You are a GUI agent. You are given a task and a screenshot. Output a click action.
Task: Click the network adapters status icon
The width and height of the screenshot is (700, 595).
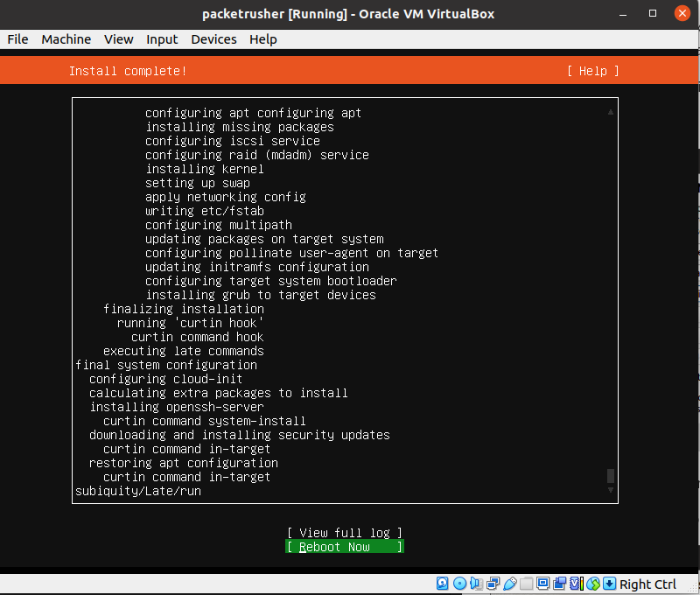pos(493,584)
